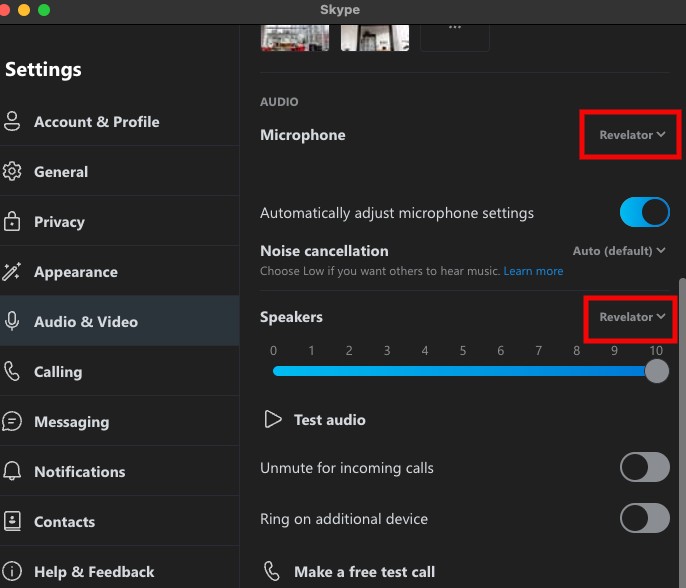Click the Learn more link
The width and height of the screenshot is (686, 588).
point(533,271)
